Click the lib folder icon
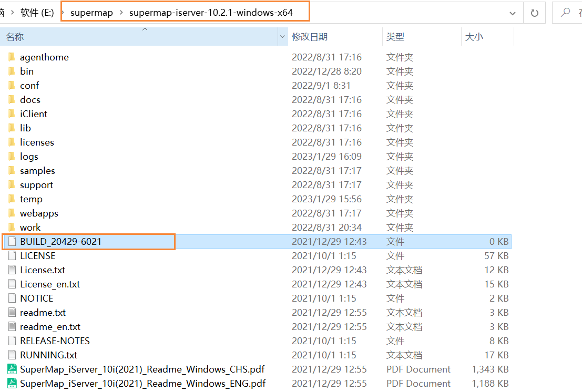Viewport: 582px width, 392px height. coord(12,128)
